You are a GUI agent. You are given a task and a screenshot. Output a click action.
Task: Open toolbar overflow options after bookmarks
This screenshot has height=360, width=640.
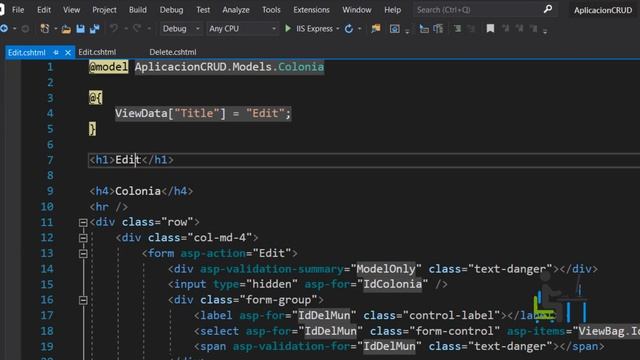545,31
